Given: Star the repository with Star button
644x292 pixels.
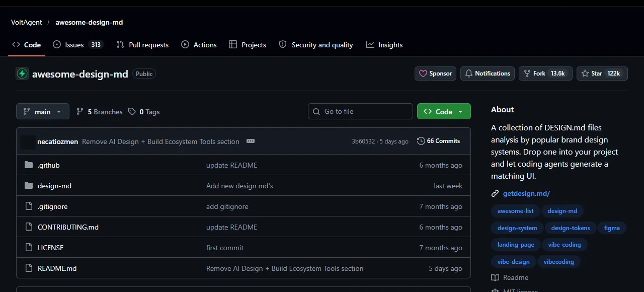Looking at the screenshot, I should [602, 74].
